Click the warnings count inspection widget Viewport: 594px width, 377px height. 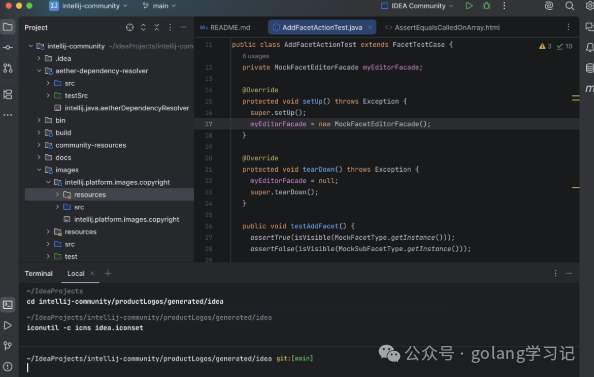click(545, 46)
